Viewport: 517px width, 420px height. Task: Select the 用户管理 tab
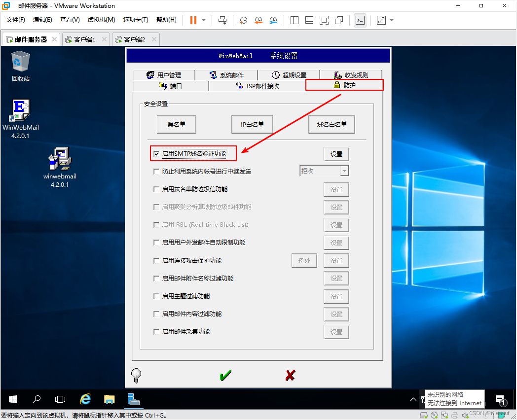click(x=164, y=75)
